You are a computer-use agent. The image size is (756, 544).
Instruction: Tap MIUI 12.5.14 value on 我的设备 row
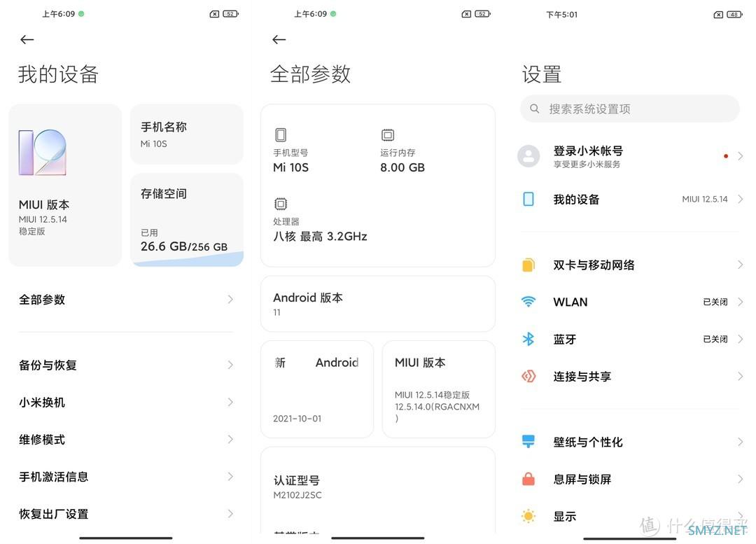click(704, 199)
